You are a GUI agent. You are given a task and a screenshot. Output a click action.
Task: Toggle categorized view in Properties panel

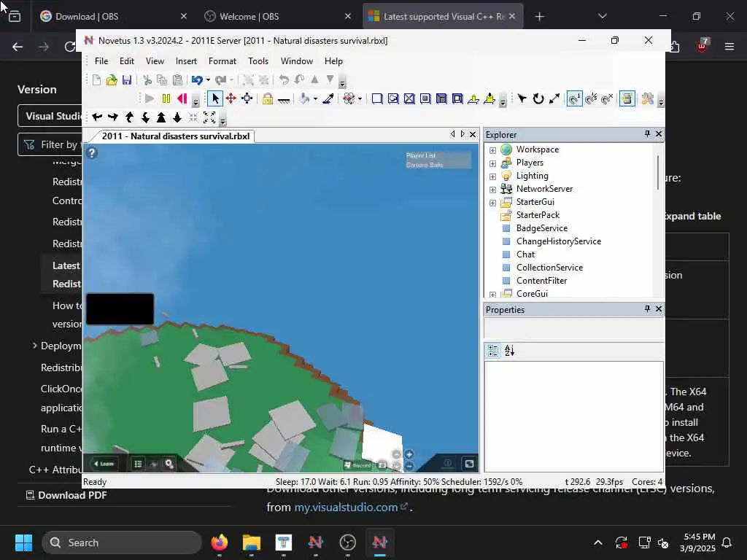coord(494,351)
